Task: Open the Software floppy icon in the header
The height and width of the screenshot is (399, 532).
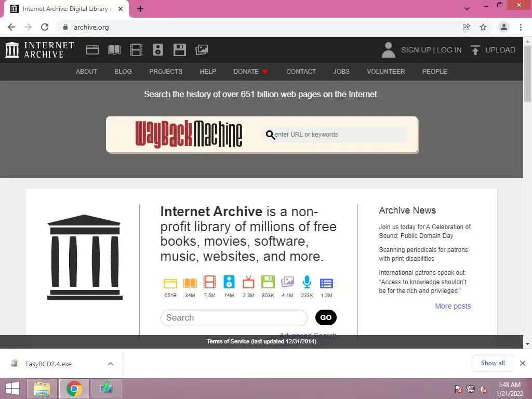Action: point(179,50)
